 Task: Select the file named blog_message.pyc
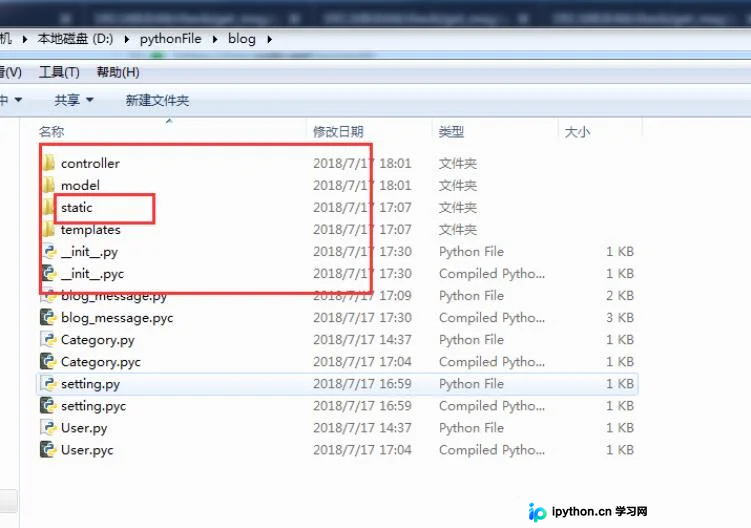click(117, 318)
